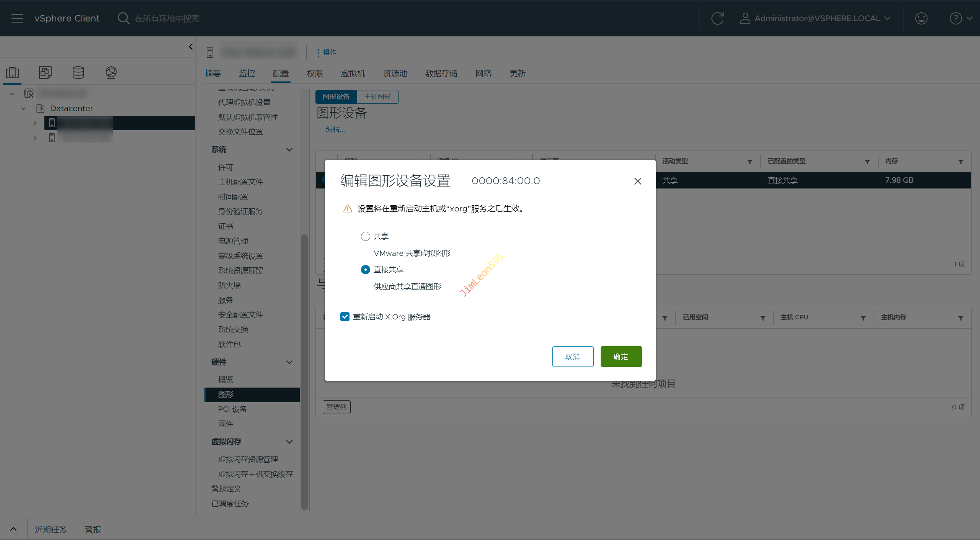Switch to the 监控 tab
The image size is (980, 540).
pyautogui.click(x=247, y=73)
